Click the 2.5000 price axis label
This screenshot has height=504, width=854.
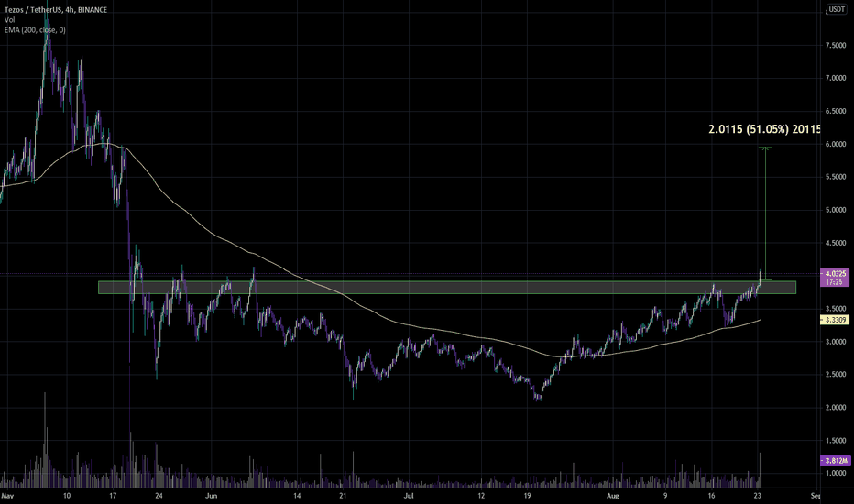836,374
